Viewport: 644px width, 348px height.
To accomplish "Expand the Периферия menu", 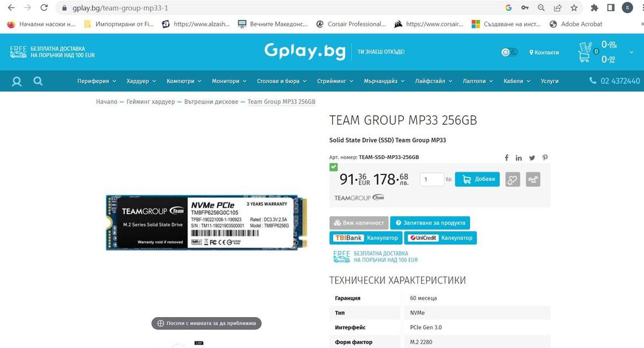I will (x=97, y=81).
